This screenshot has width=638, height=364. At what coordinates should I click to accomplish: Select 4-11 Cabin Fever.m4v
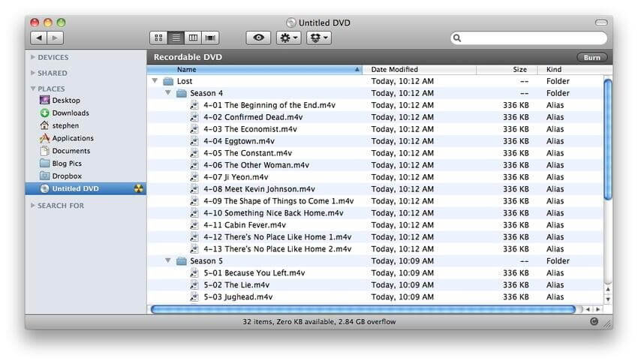[245, 225]
